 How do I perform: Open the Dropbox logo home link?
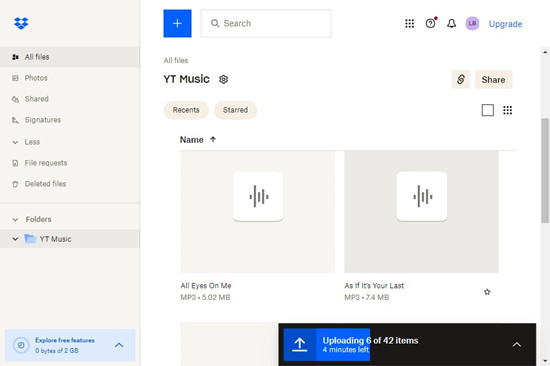click(x=21, y=23)
